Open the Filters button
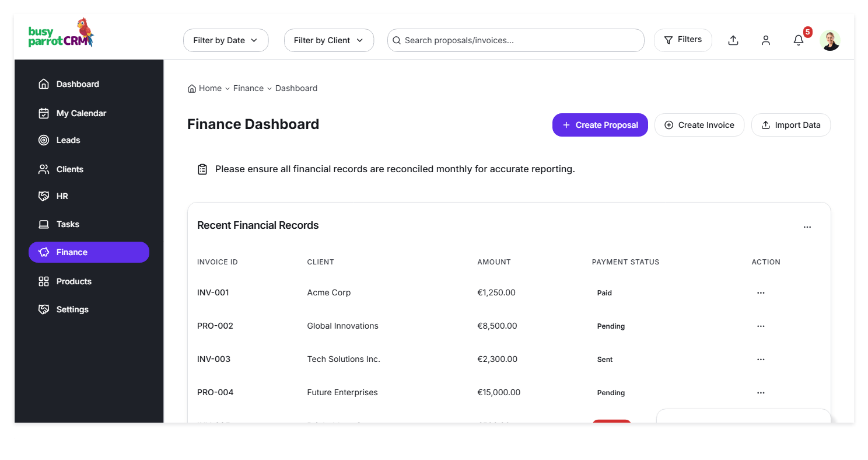The image size is (868, 460). pos(682,40)
